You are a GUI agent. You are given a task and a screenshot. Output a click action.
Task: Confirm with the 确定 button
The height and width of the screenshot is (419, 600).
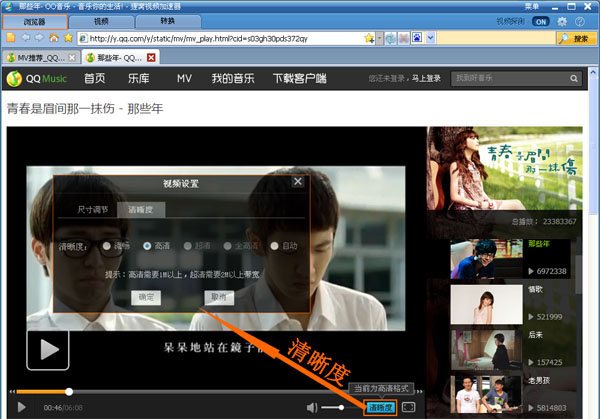(x=146, y=297)
